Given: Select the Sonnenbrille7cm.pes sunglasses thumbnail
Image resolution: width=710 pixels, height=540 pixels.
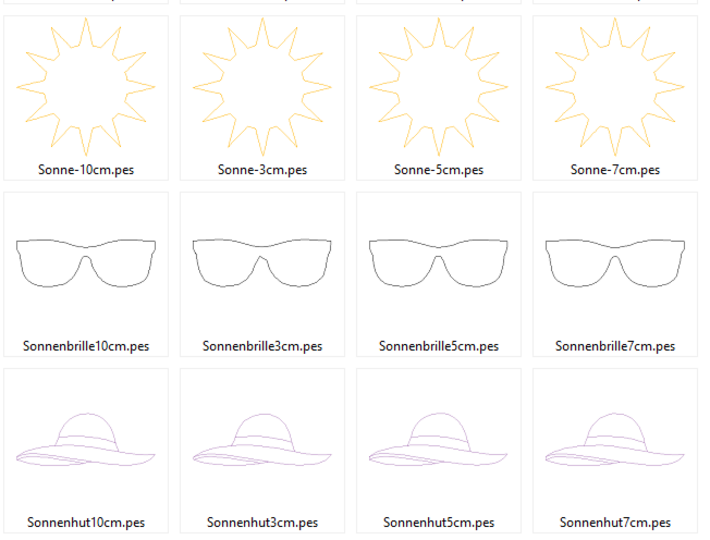Looking at the screenshot, I should 615,263.
